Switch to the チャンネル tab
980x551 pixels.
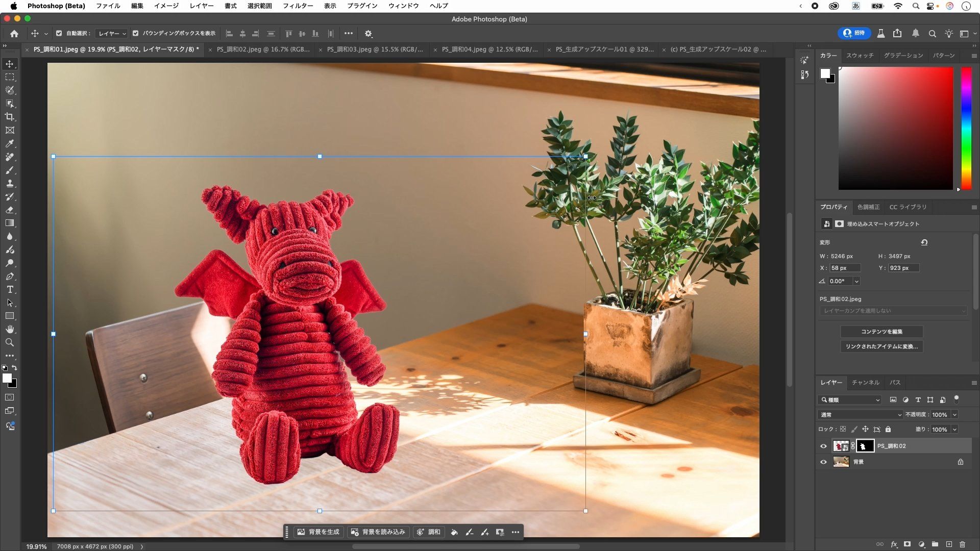865,382
